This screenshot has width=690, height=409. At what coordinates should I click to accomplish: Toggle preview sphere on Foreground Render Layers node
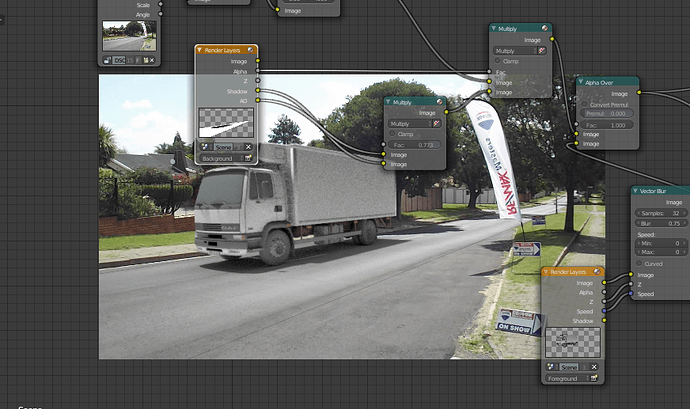[597, 271]
